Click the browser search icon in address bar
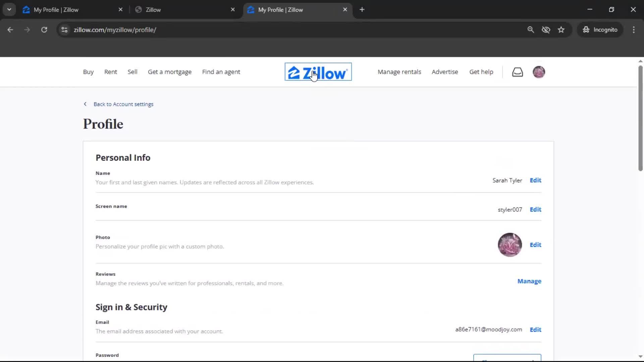The image size is (644, 362). pos(531,29)
